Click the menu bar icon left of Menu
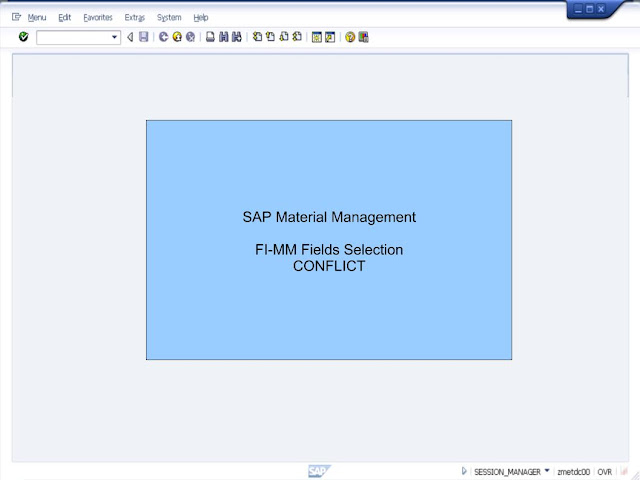Viewport: 640px width, 480px height. (16, 17)
